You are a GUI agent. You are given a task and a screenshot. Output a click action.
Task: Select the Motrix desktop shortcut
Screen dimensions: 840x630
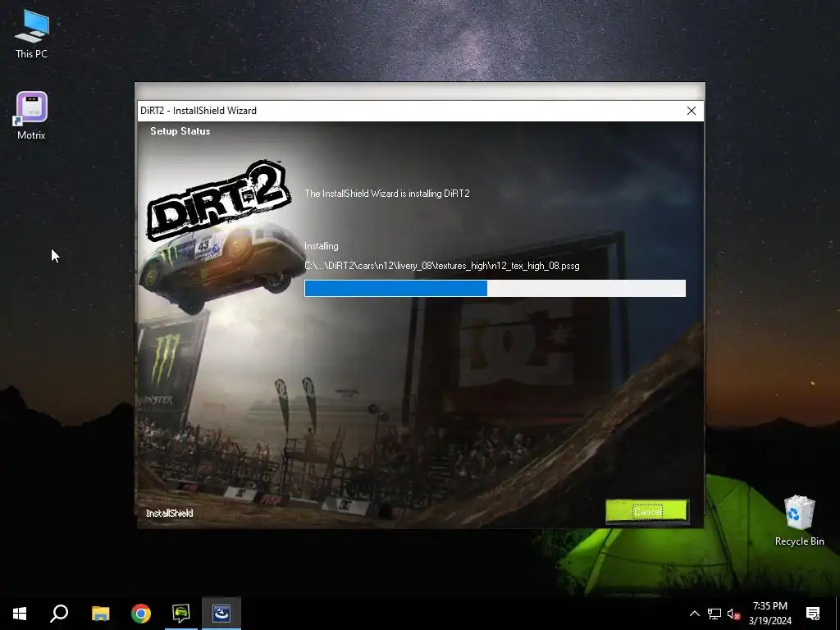point(32,116)
